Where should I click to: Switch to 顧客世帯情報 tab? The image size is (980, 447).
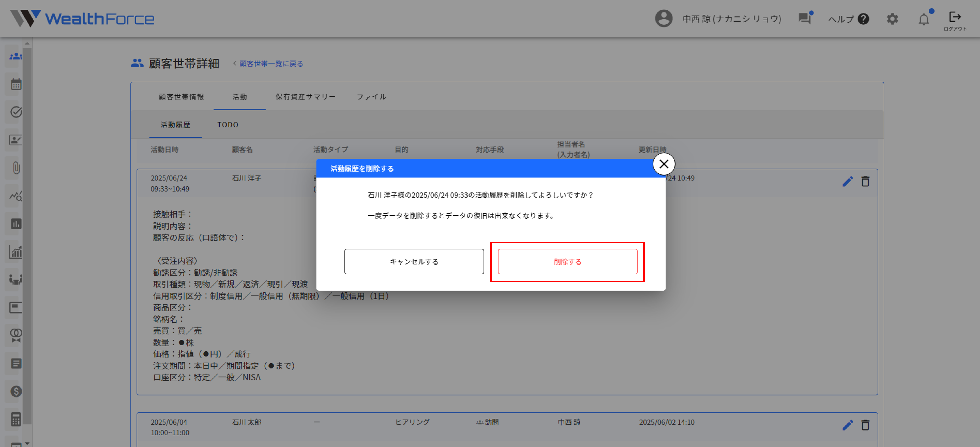(x=181, y=97)
